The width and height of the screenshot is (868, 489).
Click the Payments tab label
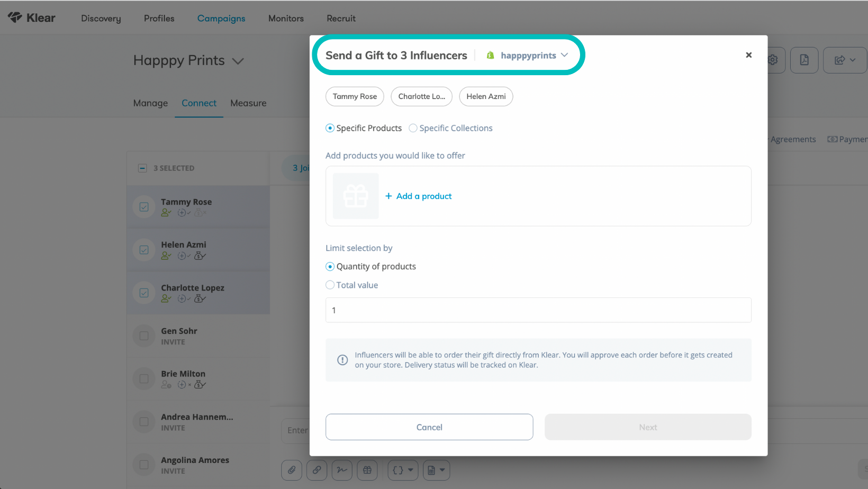click(x=847, y=139)
